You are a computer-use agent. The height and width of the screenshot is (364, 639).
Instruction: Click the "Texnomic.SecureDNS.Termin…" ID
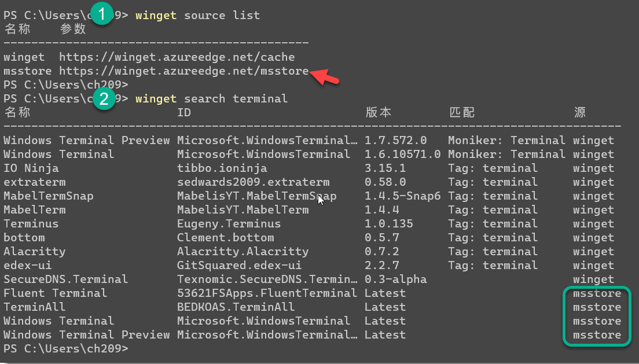[x=267, y=279]
